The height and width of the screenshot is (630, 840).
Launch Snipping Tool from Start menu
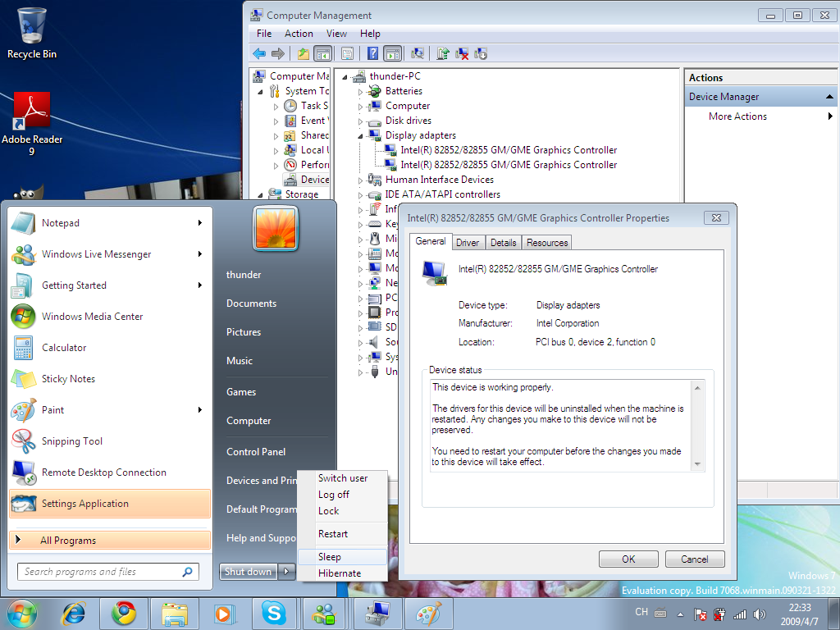(111, 441)
